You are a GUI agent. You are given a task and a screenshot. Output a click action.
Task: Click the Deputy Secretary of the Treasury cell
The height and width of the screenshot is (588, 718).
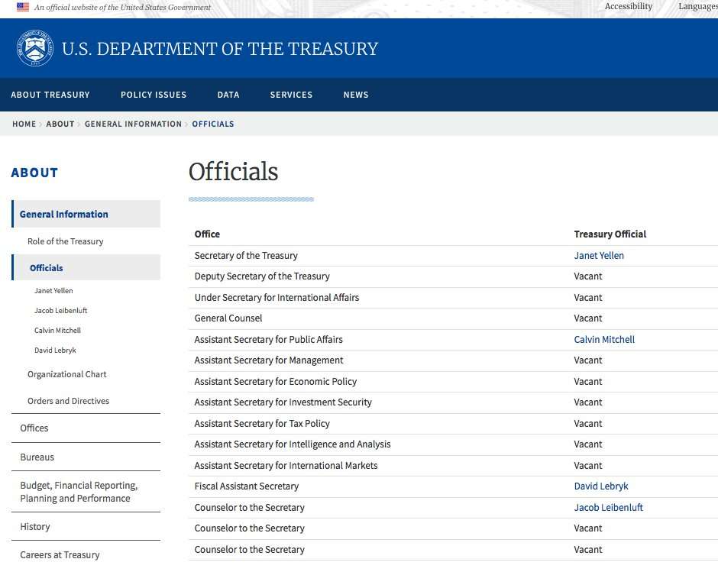tap(262, 276)
